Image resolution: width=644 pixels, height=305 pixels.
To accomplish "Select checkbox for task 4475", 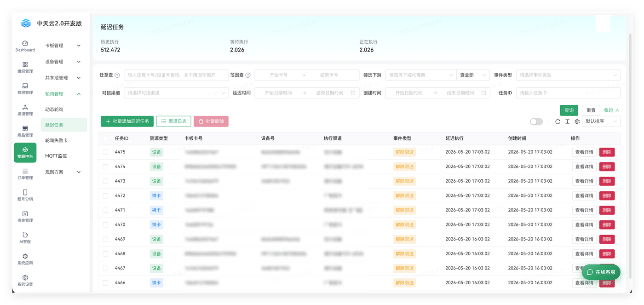I will [105, 152].
